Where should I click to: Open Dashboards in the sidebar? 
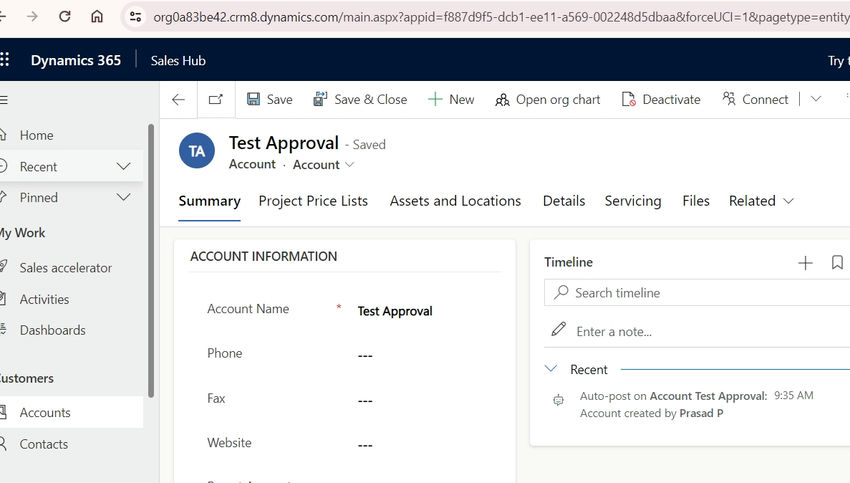[53, 330]
